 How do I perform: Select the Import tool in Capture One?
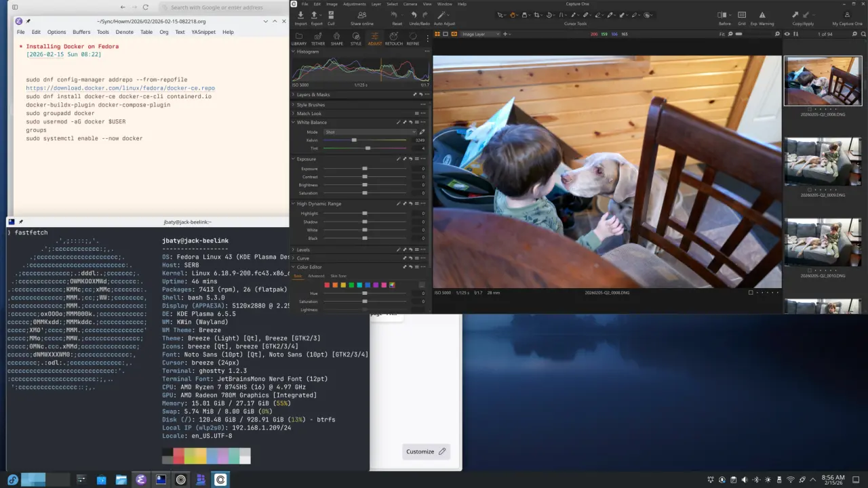tap(301, 14)
